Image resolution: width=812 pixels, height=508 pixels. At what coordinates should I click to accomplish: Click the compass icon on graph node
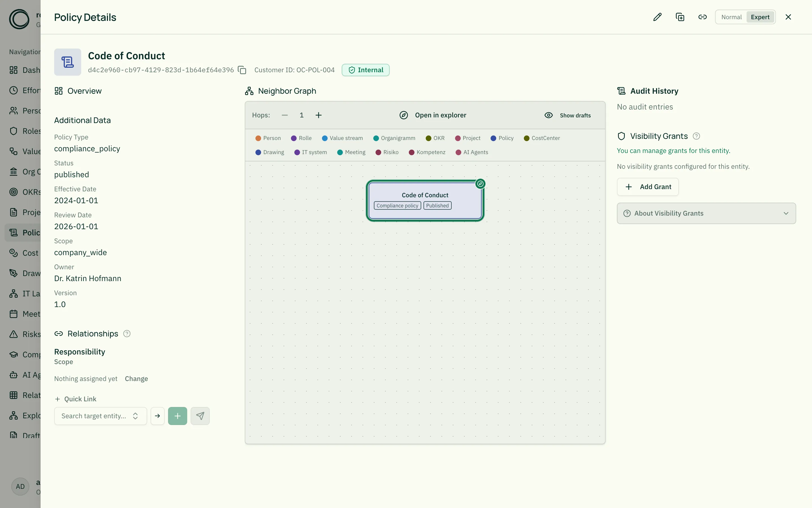480,184
